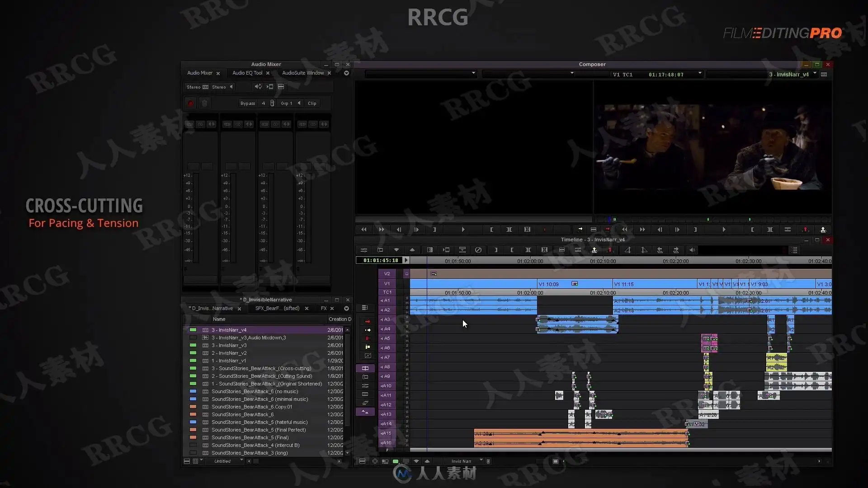The image size is (868, 488).
Task: Open the sequence name dropdown in Composer
Action: point(815,74)
